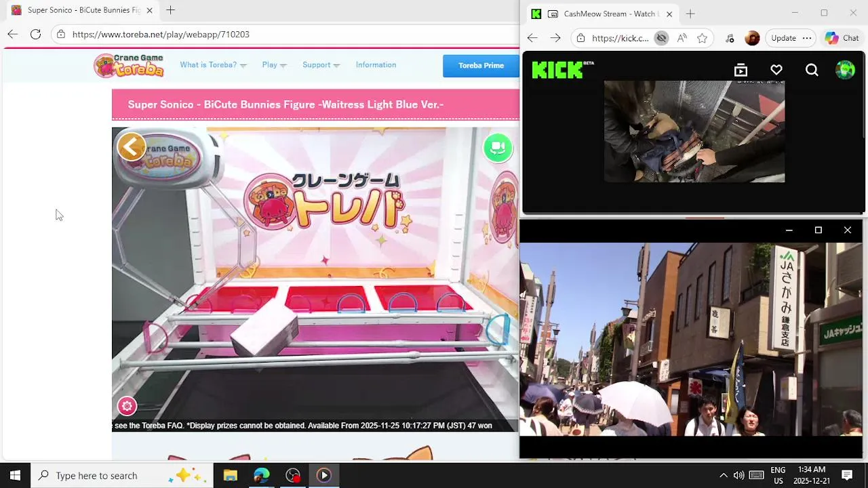Favorite the Kick page with star icon
Viewport: 868px width, 488px height.
702,38
